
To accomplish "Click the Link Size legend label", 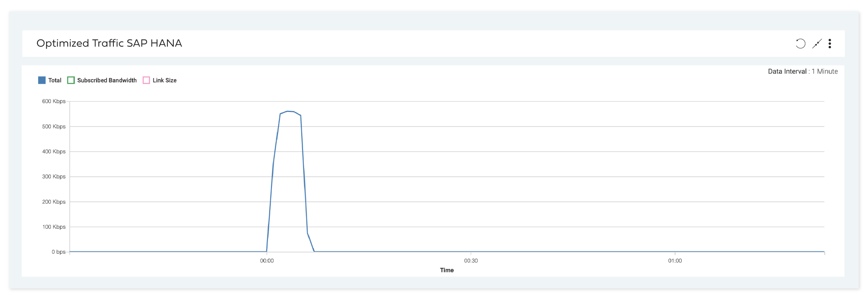I will coord(164,80).
